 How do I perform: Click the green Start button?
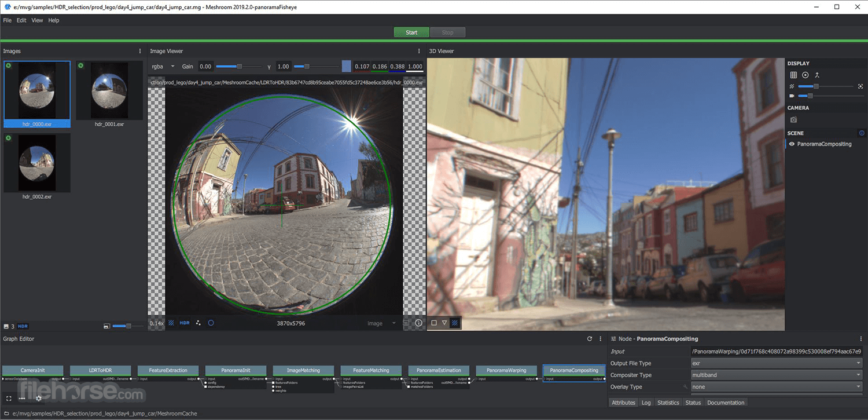click(411, 32)
